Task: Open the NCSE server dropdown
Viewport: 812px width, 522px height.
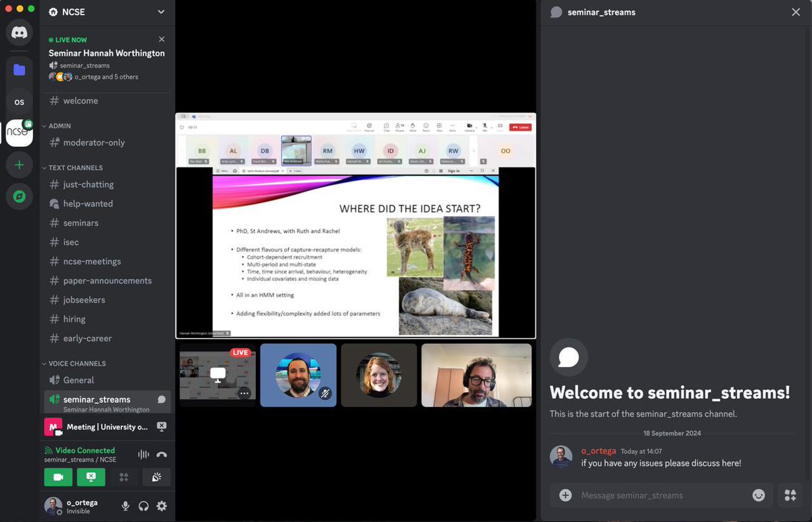Action: 161,12
